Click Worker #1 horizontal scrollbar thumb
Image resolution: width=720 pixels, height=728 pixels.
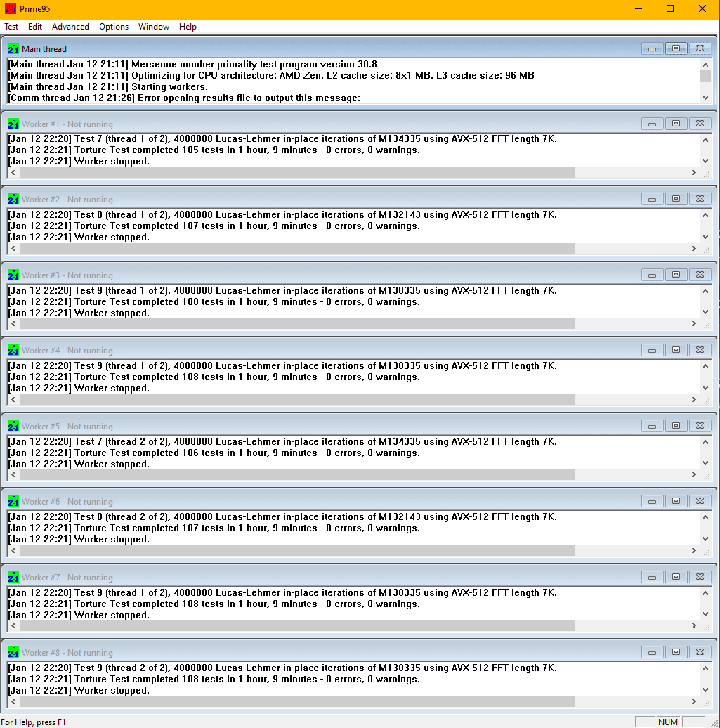pos(298,173)
